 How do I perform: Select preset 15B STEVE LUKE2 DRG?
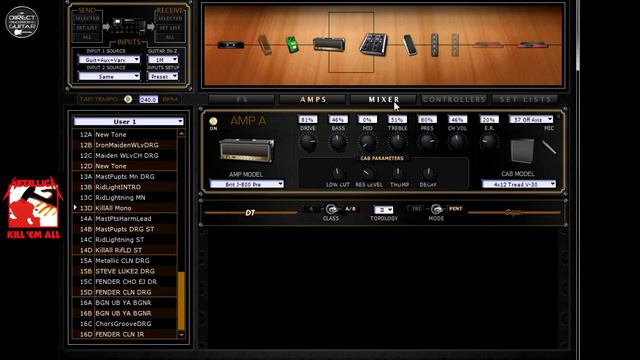point(124,271)
